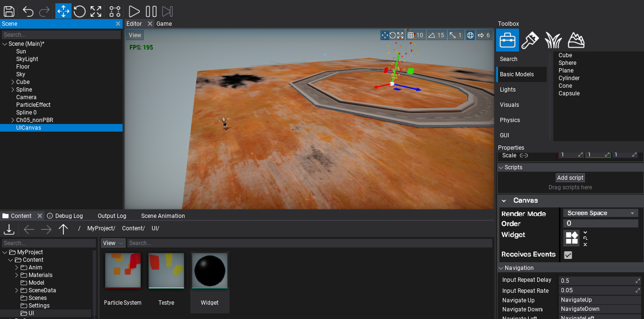This screenshot has width=644, height=319.
Task: Select the Rotate tool in the toolbar
Action: pos(79,11)
